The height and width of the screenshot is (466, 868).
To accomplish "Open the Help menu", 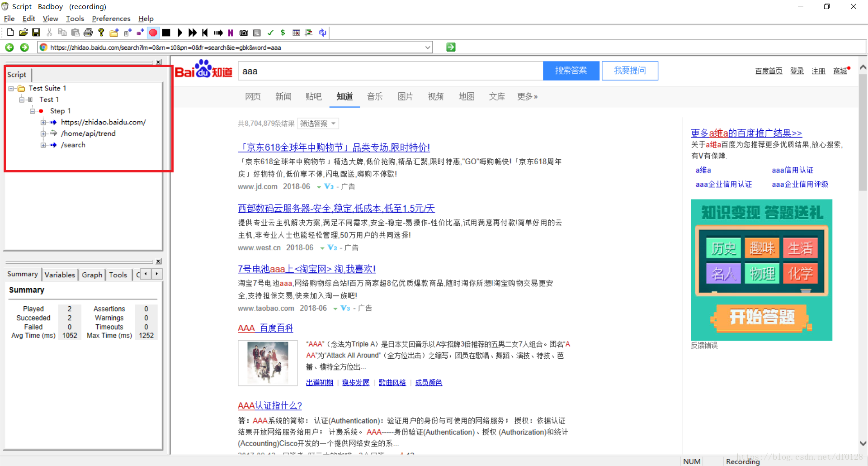I will click(x=146, y=19).
